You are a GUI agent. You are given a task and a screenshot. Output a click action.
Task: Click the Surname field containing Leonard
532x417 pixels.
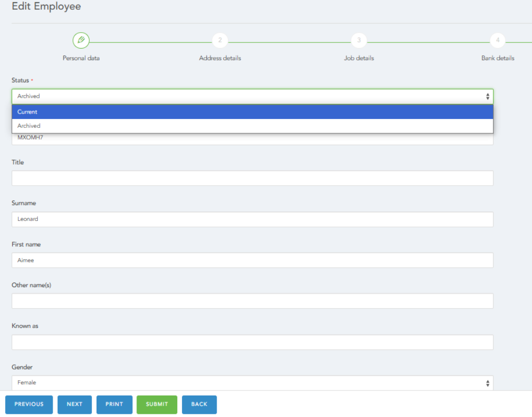pyautogui.click(x=252, y=219)
